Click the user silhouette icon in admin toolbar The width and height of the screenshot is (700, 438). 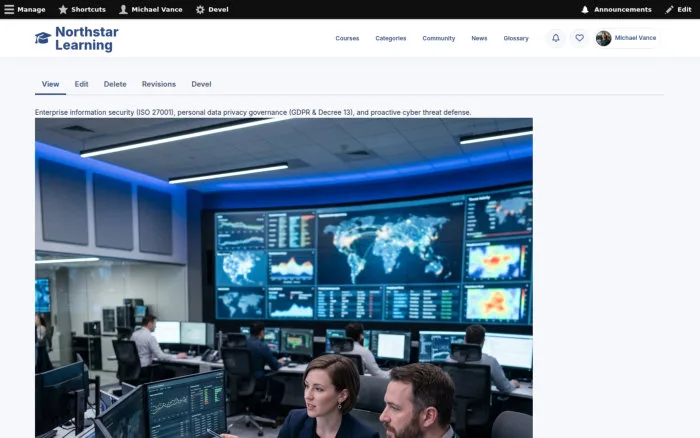[123, 9]
